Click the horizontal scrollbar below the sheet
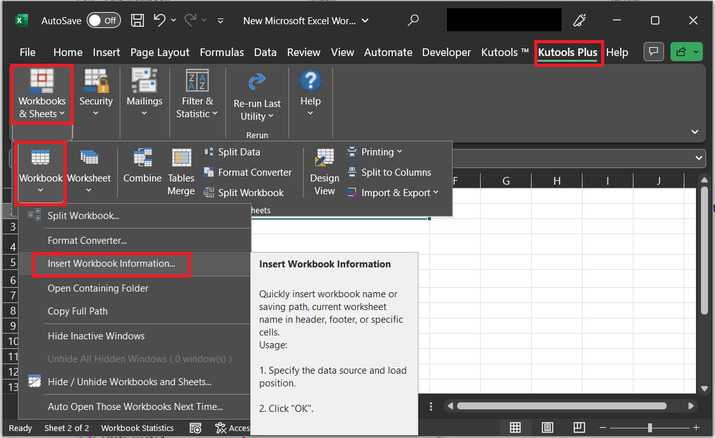The height and width of the screenshot is (438, 715). click(560, 406)
